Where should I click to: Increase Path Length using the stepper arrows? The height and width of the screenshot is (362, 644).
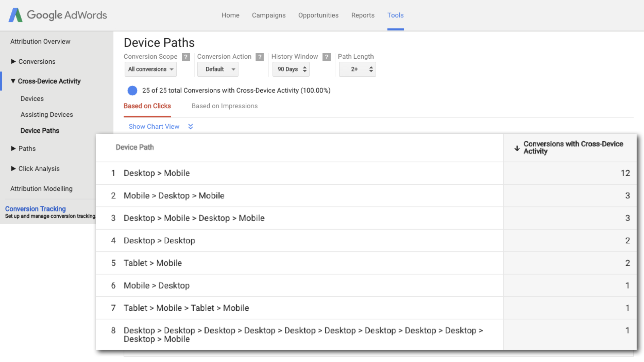371,67
